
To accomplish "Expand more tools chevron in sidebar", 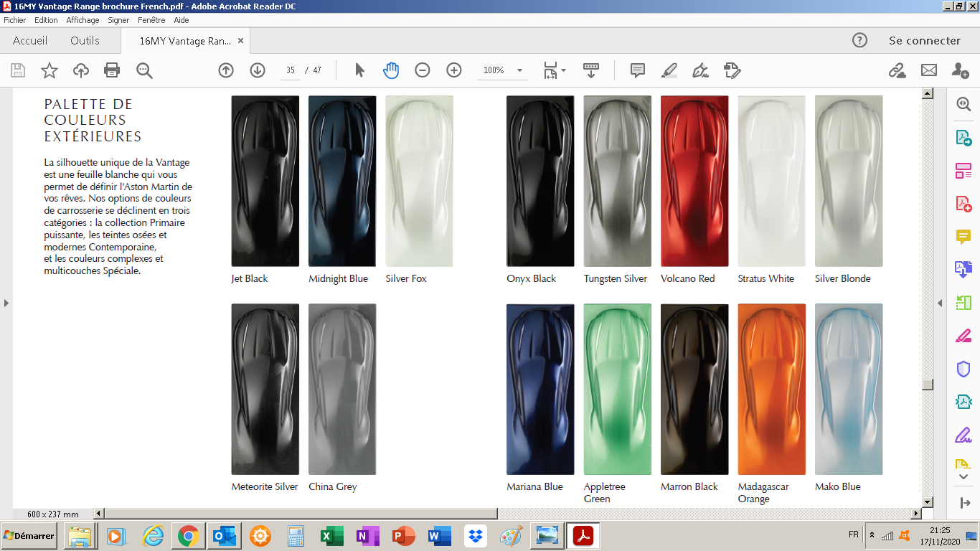I will (x=963, y=477).
